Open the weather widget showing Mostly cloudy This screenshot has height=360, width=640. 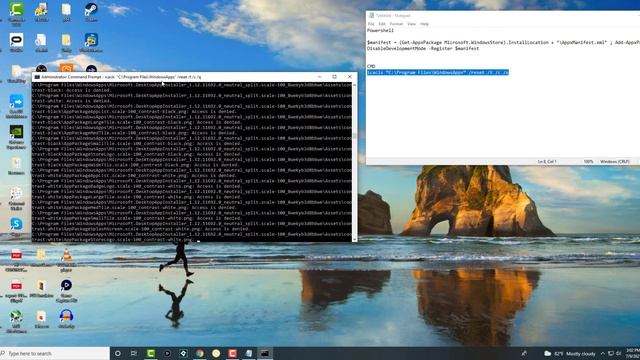(570, 353)
